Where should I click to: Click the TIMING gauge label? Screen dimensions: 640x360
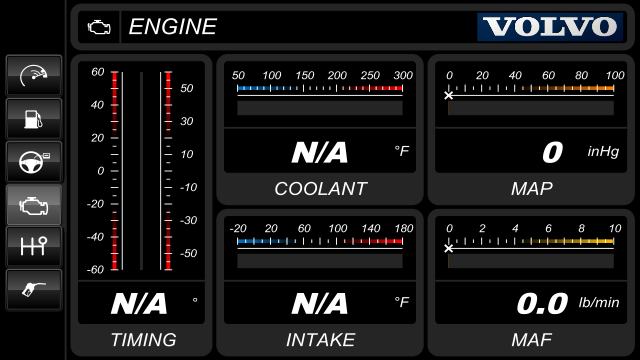tap(143, 340)
